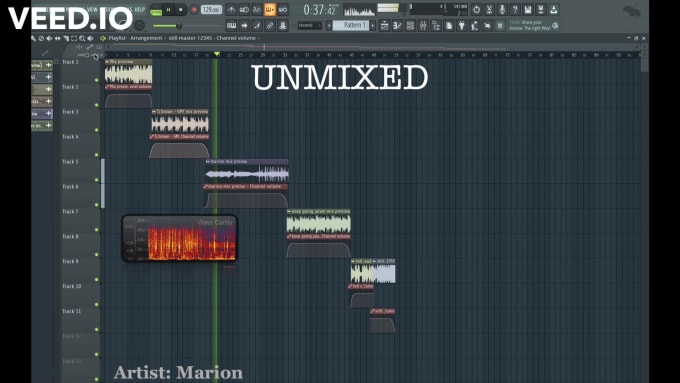Open the snap setting dropdown
Viewport: 680px width, 383px height.
pyautogui.click(x=309, y=26)
